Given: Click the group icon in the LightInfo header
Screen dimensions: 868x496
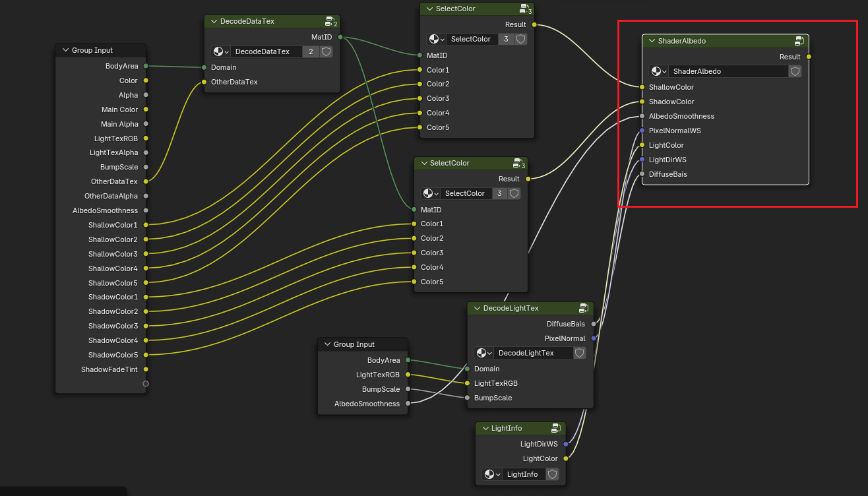Looking at the screenshot, I should click(556, 428).
